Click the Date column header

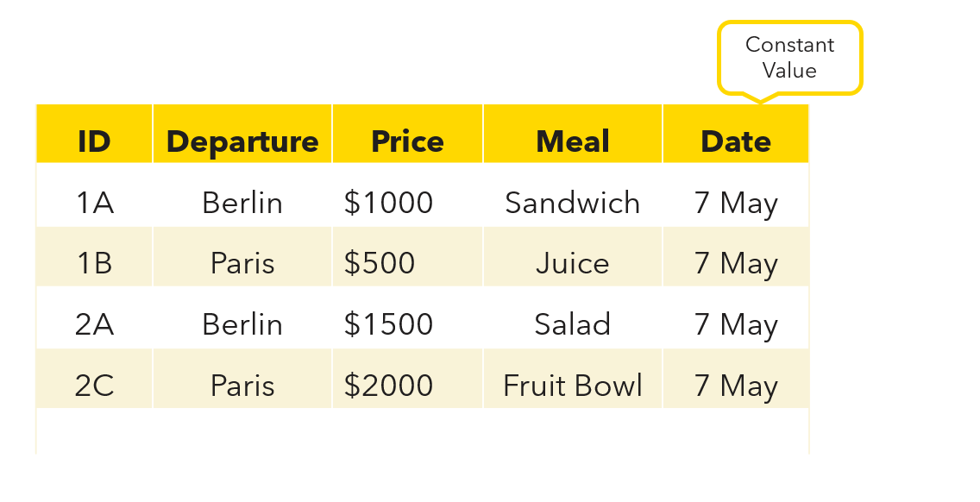[736, 134]
